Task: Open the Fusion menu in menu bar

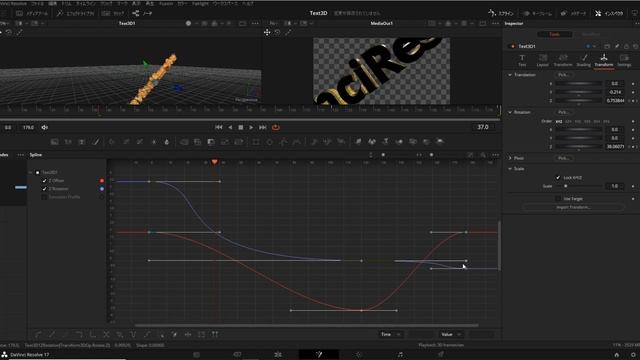Action: tap(166, 3)
